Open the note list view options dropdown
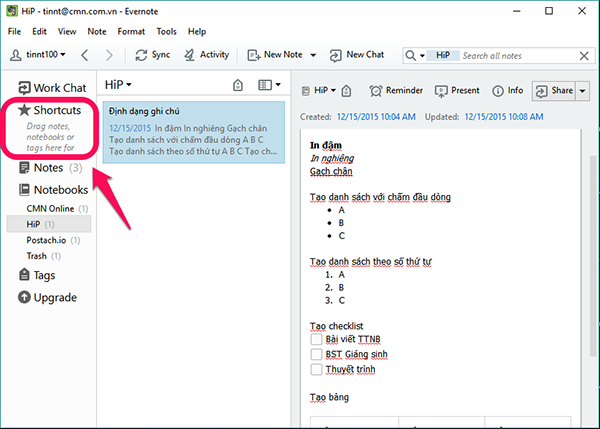Image resolution: width=600 pixels, height=429 pixels. (269, 85)
